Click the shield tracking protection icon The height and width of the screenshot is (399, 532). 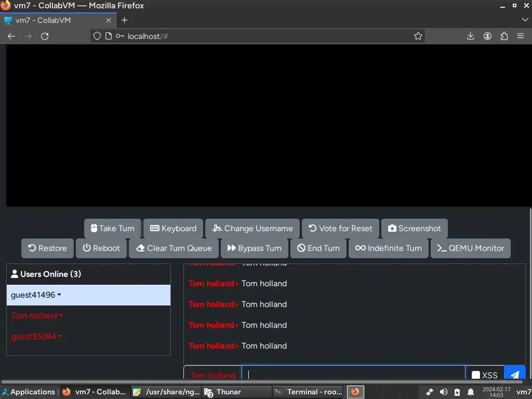point(97,36)
